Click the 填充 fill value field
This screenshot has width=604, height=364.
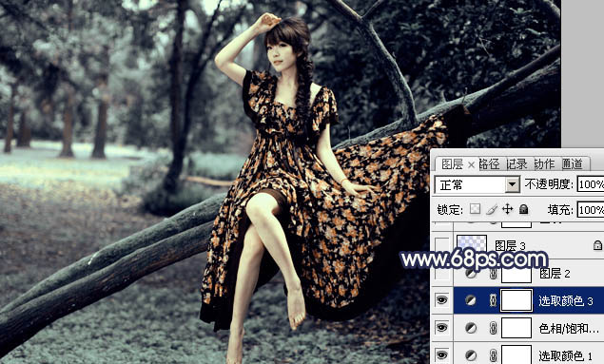tap(591, 210)
